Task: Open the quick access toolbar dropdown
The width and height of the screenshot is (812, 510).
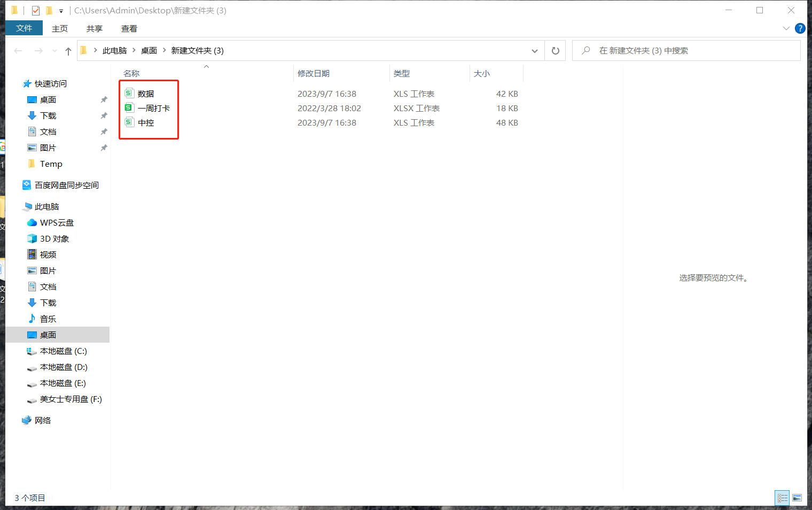Action: pyautogui.click(x=61, y=10)
